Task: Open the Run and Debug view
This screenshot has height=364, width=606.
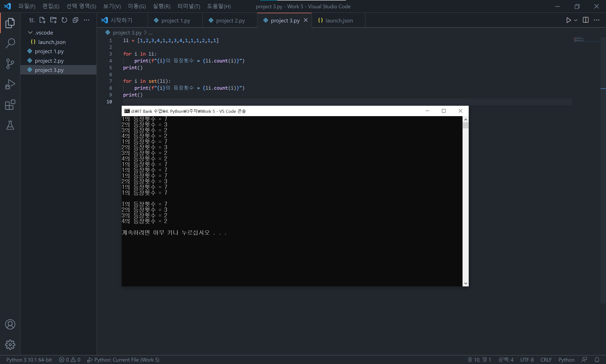Action: pyautogui.click(x=10, y=84)
